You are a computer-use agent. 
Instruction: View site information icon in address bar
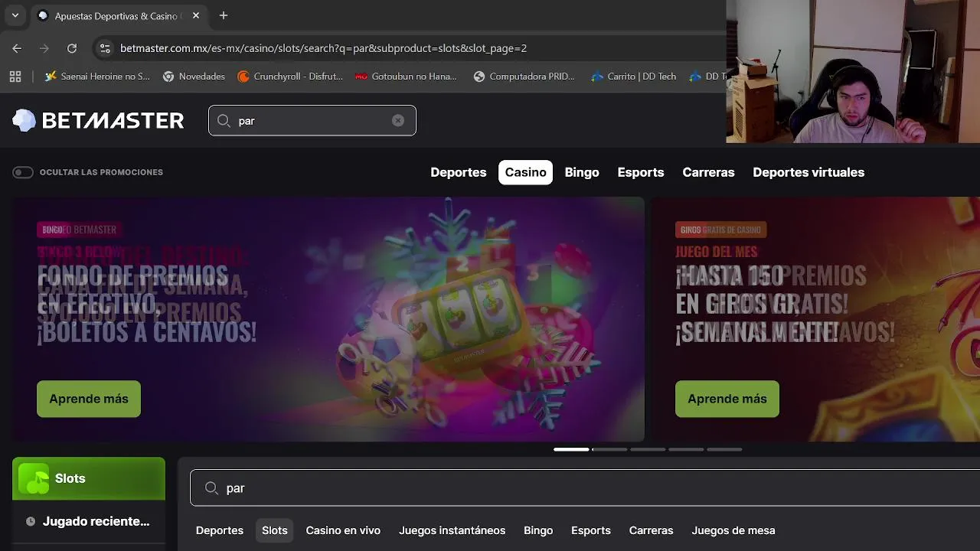pyautogui.click(x=105, y=48)
